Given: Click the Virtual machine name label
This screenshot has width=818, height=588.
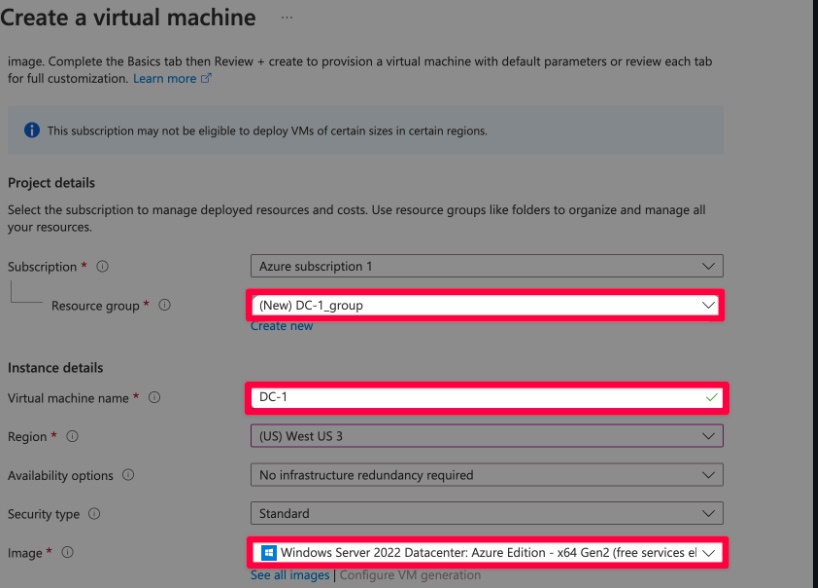Looking at the screenshot, I should pyautogui.click(x=68, y=398).
